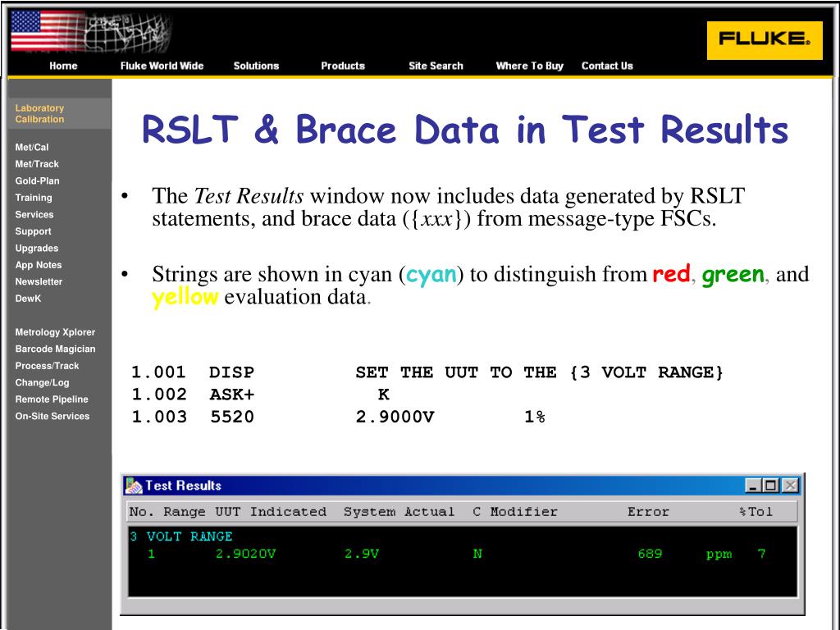Viewport: 840px width, 630px height.
Task: Click the 'N' modifier value in results
Action: [477, 554]
